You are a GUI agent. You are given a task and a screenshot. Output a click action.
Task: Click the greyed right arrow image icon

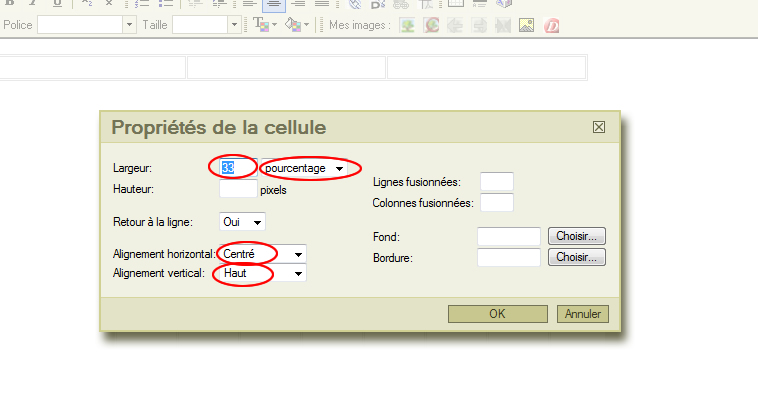coord(479,25)
